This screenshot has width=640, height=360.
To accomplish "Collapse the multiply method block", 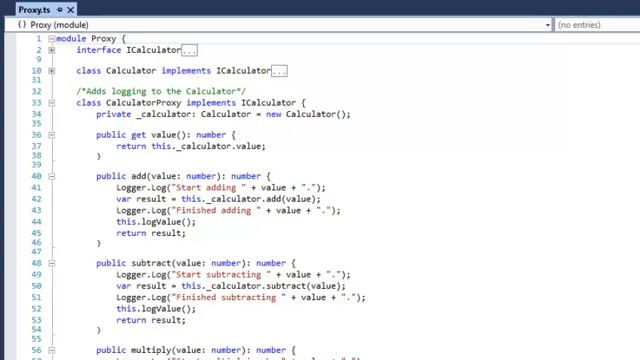I will tap(51, 350).
